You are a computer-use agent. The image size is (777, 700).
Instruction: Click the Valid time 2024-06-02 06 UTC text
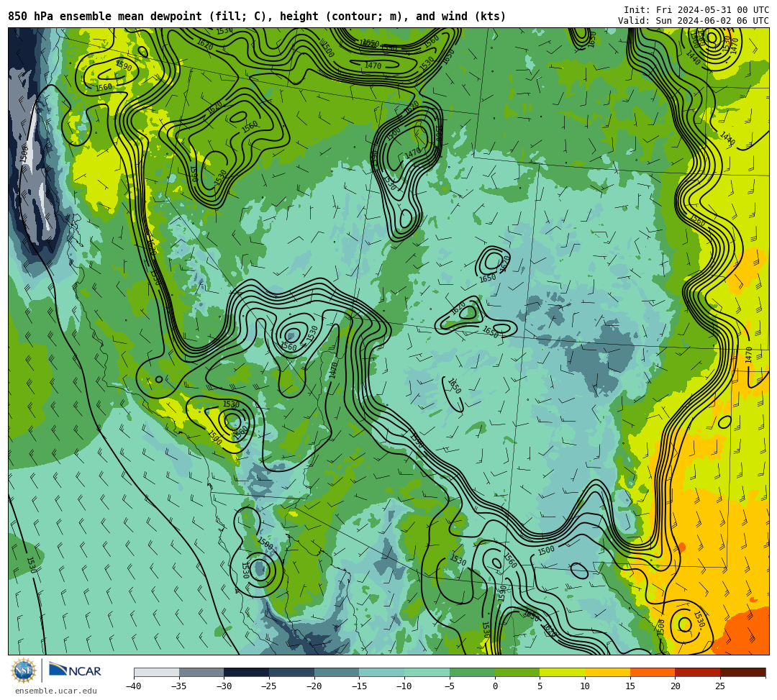(x=694, y=20)
